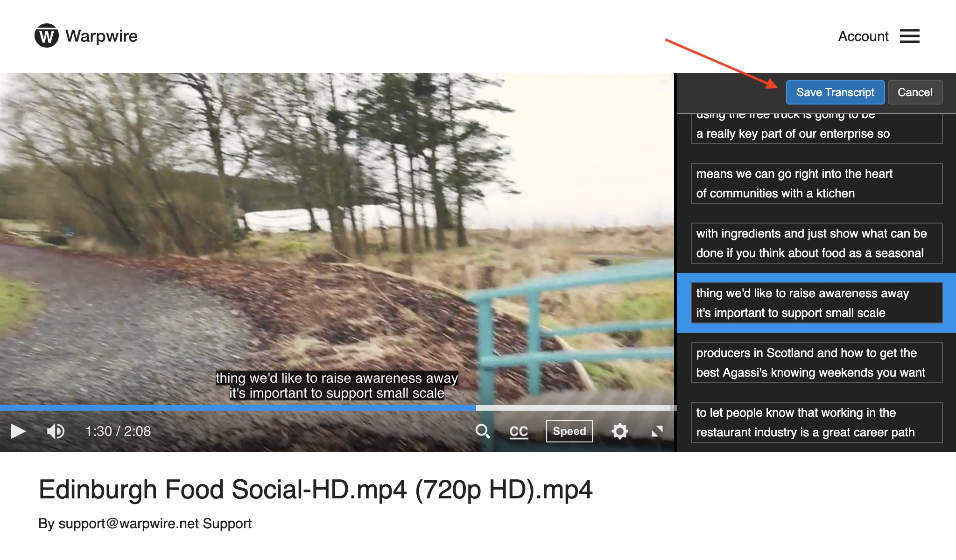
Task: Mute the video volume speaker icon
Action: point(56,431)
